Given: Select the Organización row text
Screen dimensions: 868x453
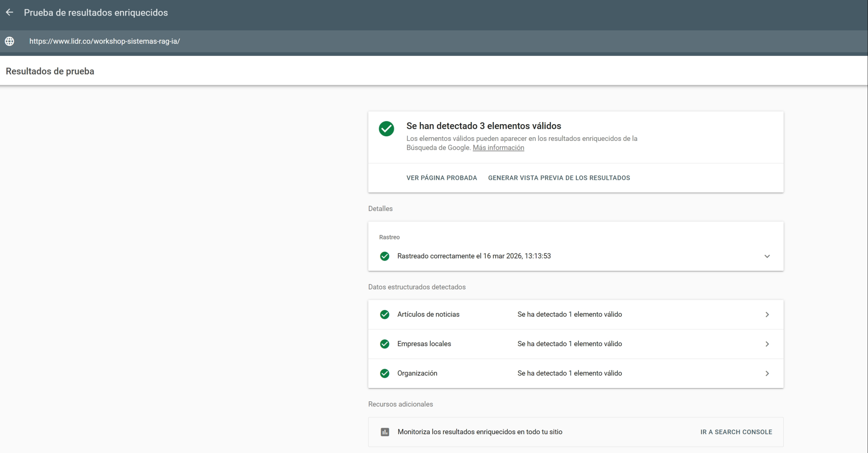Looking at the screenshot, I should [x=417, y=373].
